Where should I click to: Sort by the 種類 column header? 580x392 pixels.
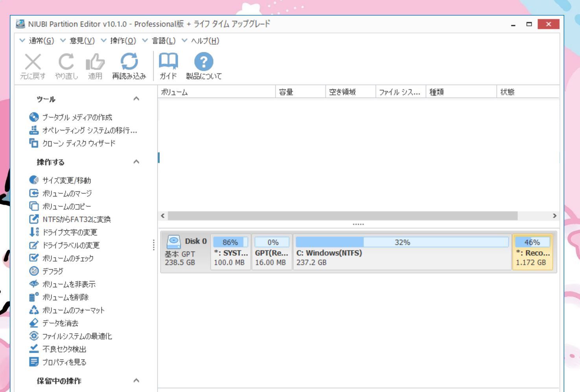click(461, 92)
